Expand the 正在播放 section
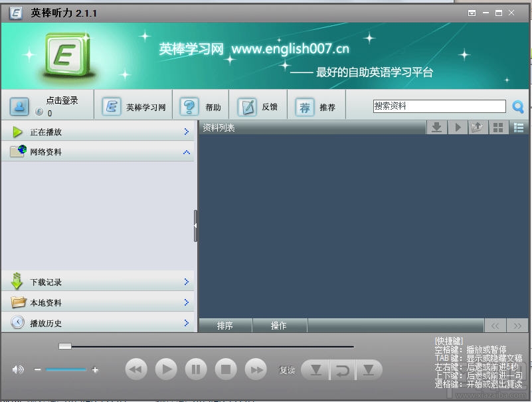The width and height of the screenshot is (532, 402). click(98, 132)
